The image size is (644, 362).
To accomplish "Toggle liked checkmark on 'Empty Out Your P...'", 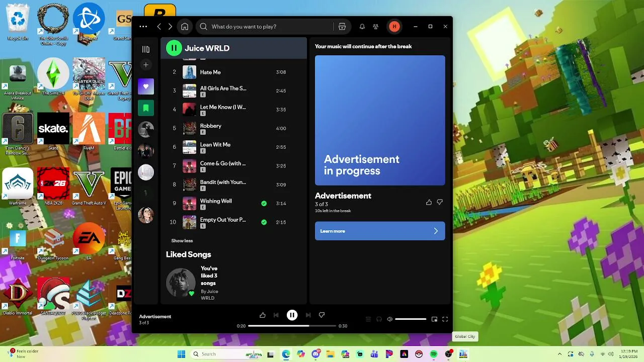I will (x=264, y=222).
